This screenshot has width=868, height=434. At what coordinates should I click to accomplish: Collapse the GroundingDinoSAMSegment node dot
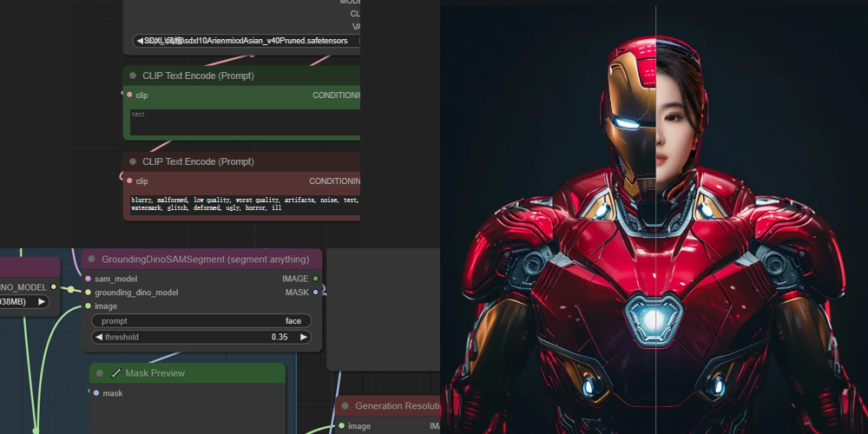pos(91,259)
